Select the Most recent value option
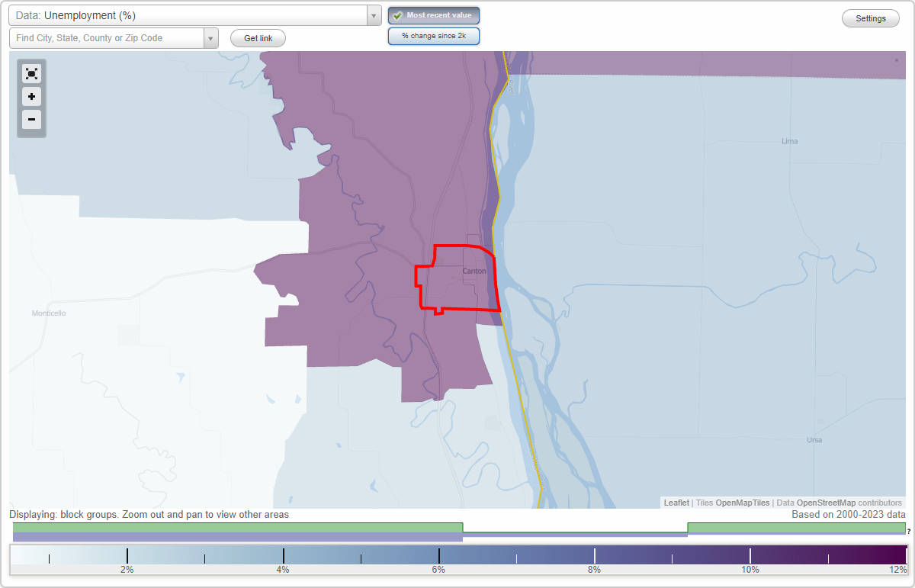Image resolution: width=915 pixels, height=588 pixels. point(434,15)
